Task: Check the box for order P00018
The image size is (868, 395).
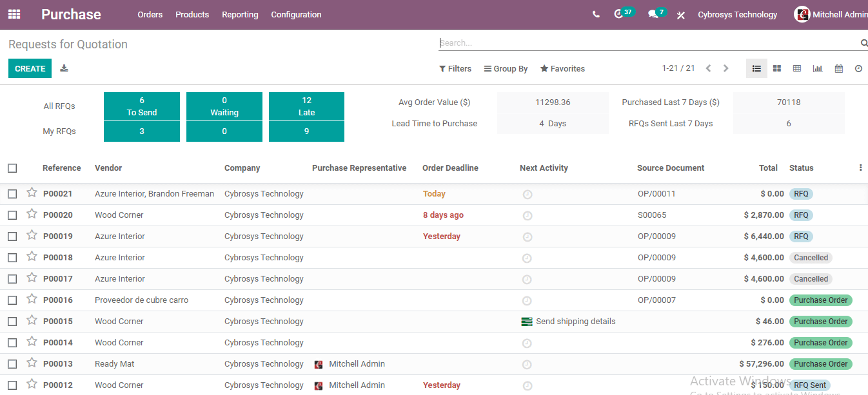Action: (x=12, y=258)
